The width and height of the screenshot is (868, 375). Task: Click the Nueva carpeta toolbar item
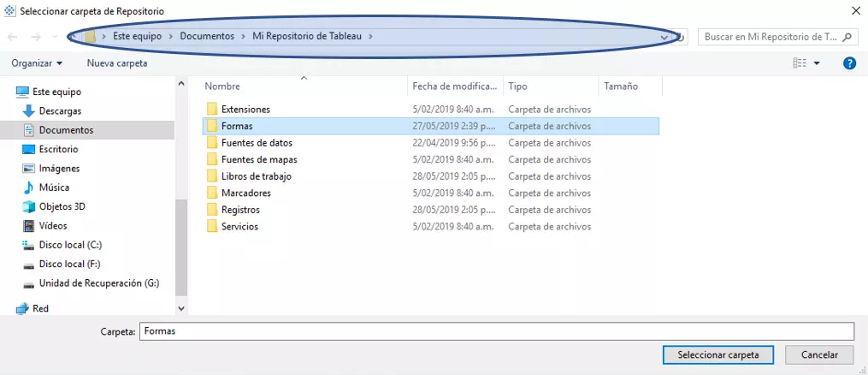pyautogui.click(x=117, y=63)
